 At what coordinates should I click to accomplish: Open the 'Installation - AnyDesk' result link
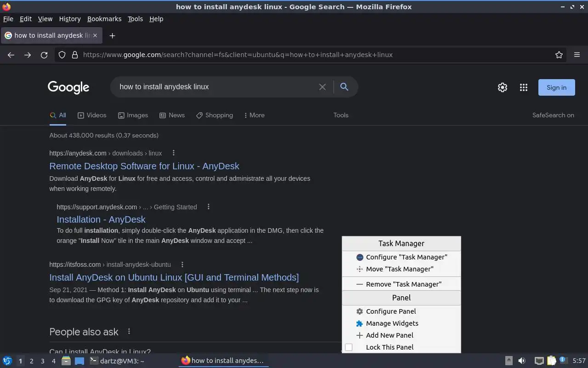(101, 219)
